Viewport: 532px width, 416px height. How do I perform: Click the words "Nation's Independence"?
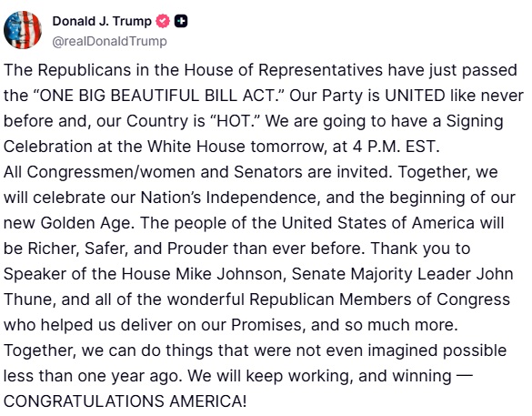tap(230, 198)
